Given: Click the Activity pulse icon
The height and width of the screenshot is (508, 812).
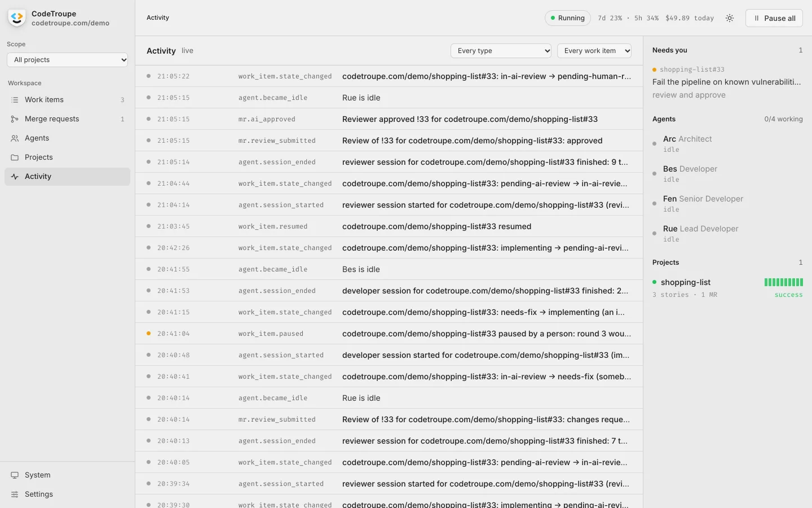Looking at the screenshot, I should pos(15,177).
